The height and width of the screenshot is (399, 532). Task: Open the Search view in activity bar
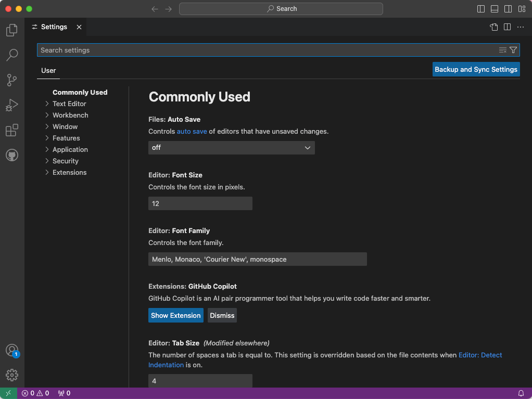tap(11, 55)
